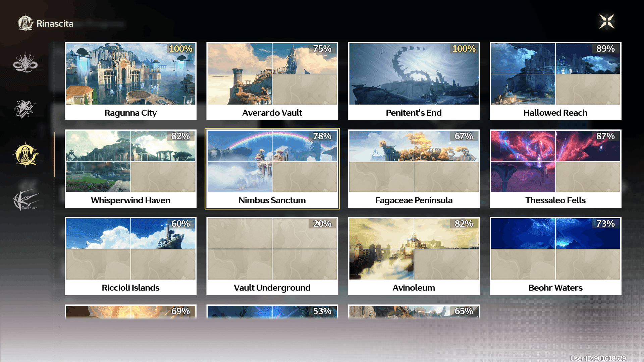
Task: Select the Whisperwind Haven card
Action: click(x=130, y=169)
